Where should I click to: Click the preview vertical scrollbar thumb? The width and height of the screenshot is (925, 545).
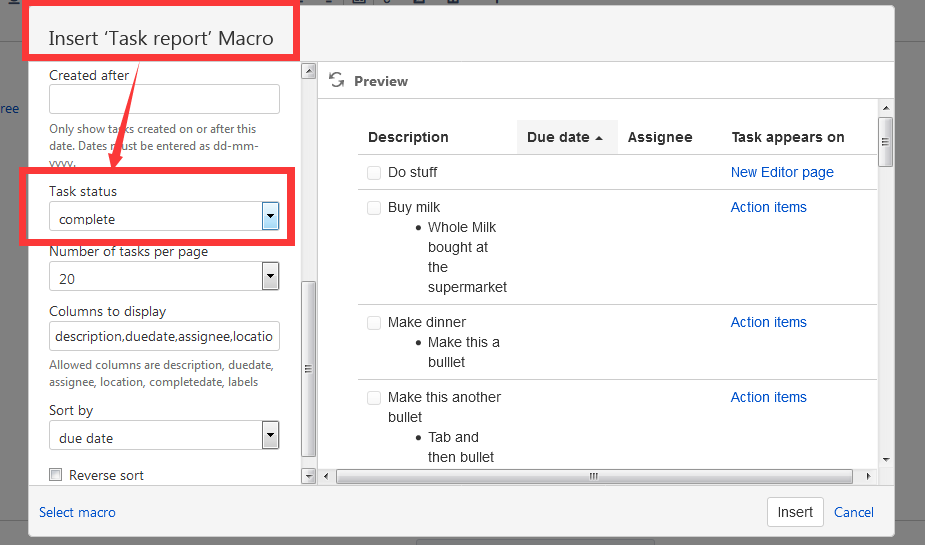(x=885, y=142)
